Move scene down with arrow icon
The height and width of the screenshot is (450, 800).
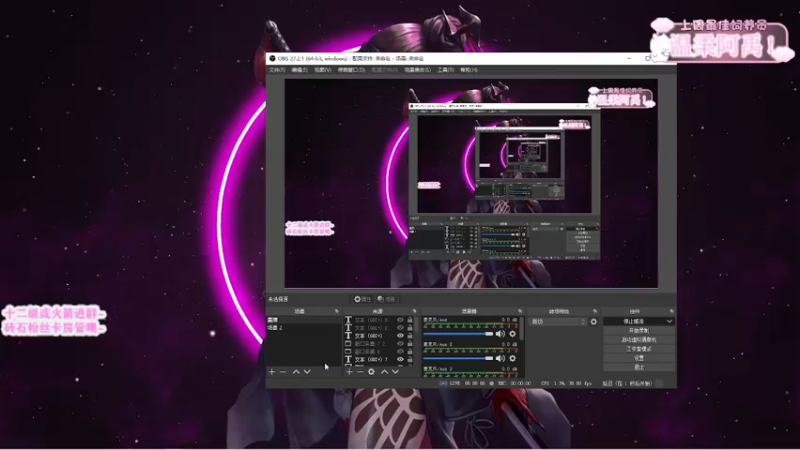click(307, 372)
